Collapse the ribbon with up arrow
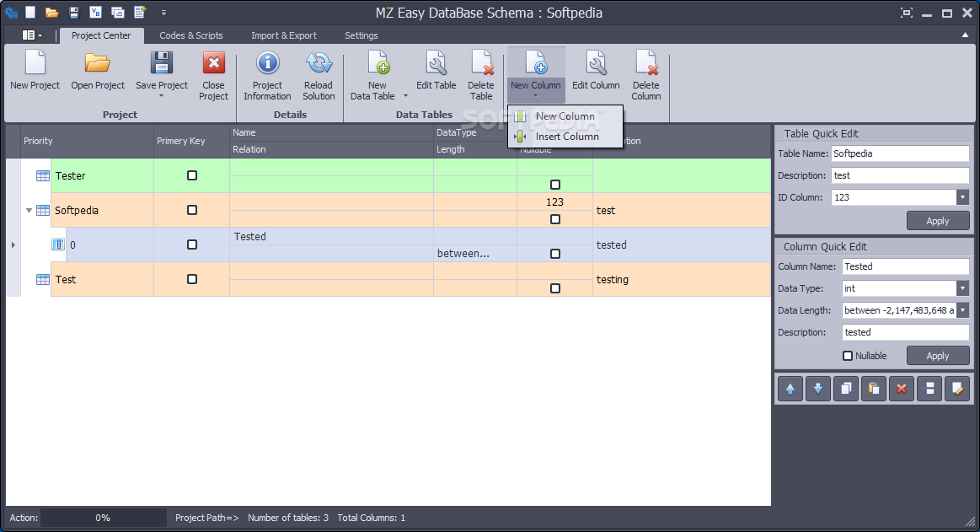This screenshot has width=980, height=532. pos(965,35)
